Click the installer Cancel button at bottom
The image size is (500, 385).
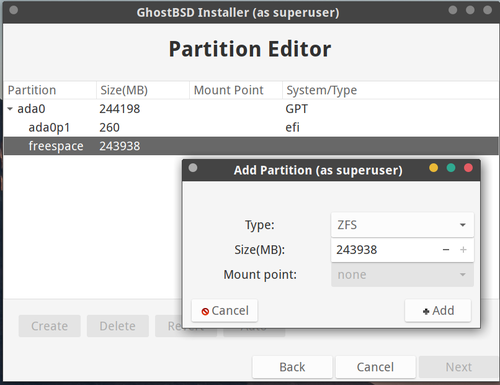coord(375,367)
